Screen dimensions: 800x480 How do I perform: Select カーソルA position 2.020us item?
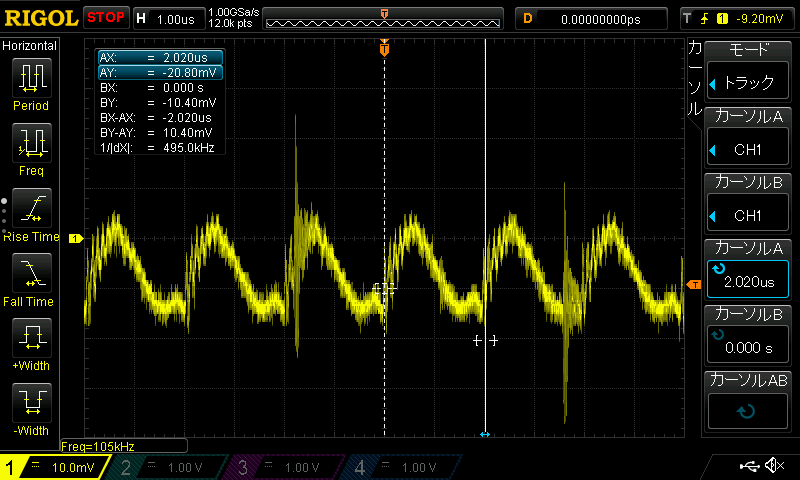click(751, 270)
